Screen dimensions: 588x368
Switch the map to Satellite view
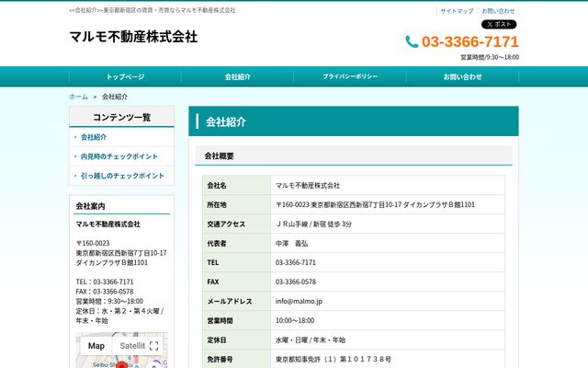tap(132, 346)
